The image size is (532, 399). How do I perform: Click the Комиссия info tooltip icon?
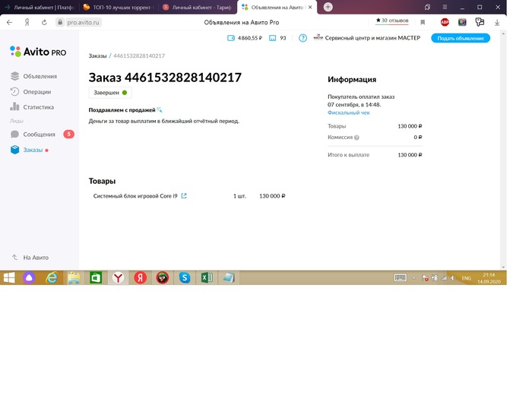[x=356, y=138]
